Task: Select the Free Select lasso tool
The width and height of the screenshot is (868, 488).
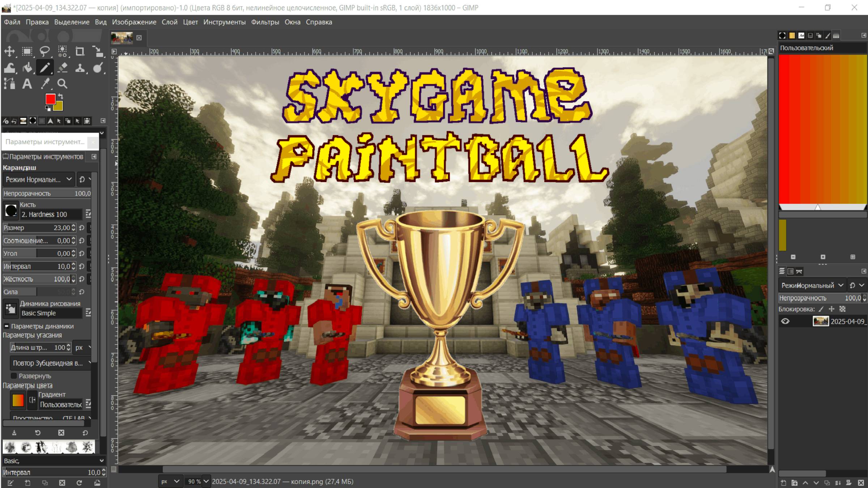Action: pyautogui.click(x=45, y=51)
